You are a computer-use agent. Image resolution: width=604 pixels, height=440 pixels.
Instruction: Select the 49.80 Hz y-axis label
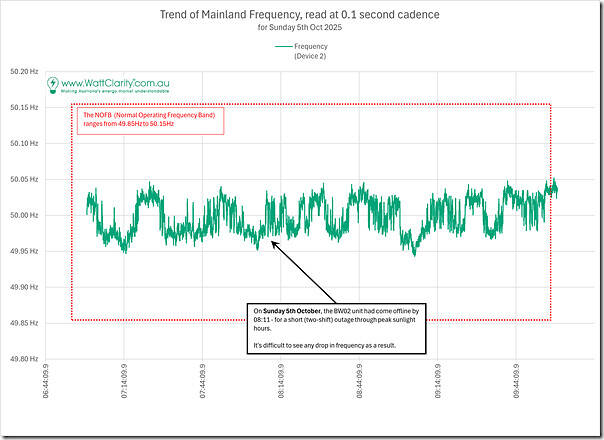tap(23, 359)
